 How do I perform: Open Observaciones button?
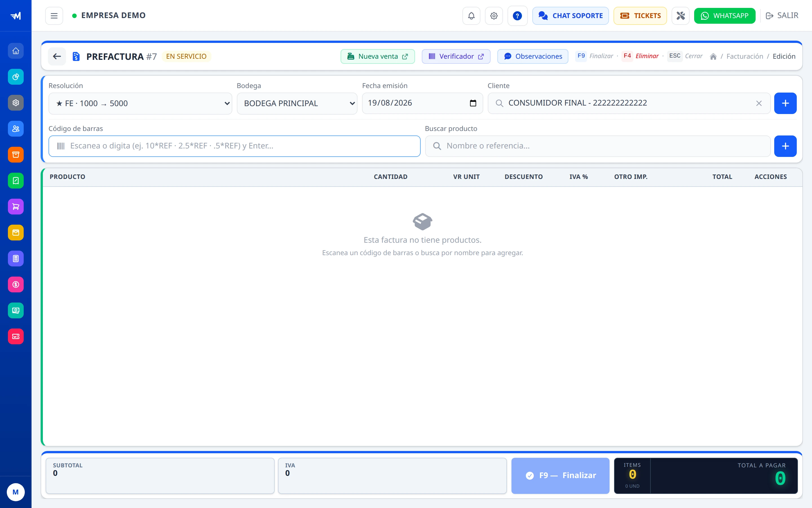(x=533, y=56)
